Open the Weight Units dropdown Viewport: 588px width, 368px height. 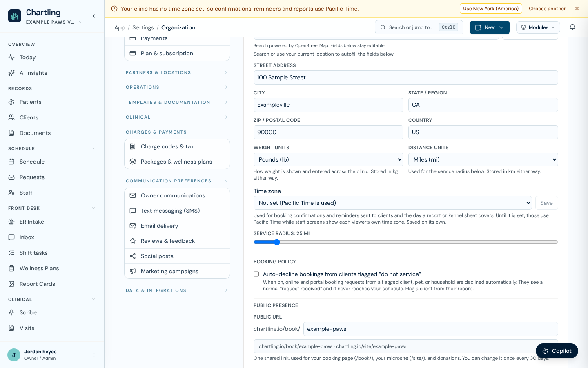(328, 159)
